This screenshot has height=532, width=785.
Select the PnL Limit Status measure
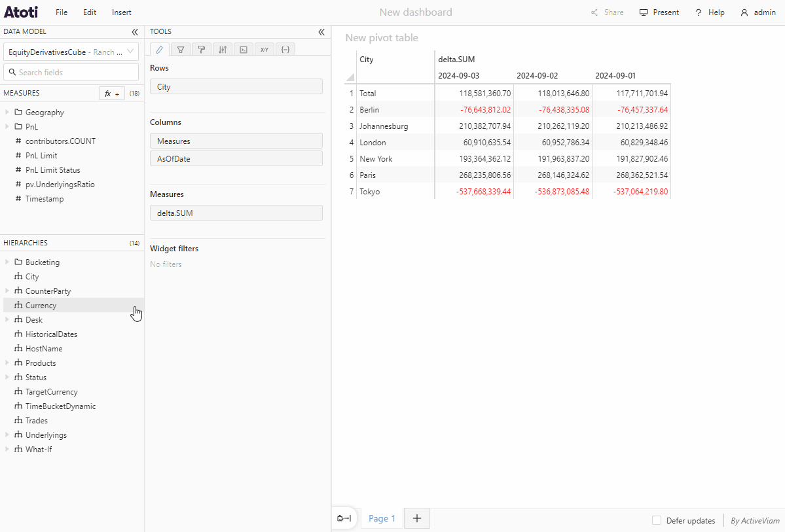[52, 169]
